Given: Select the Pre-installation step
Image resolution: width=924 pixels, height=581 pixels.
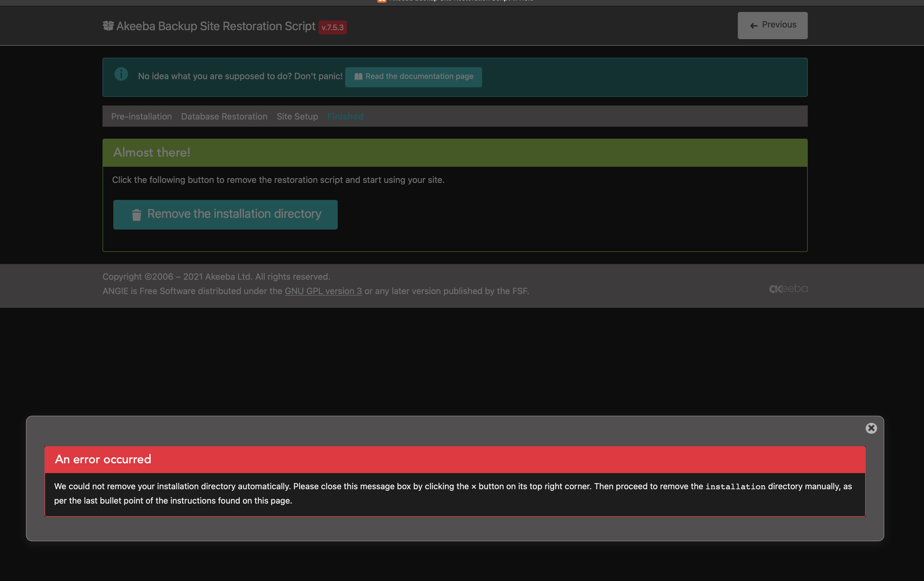Looking at the screenshot, I should (x=142, y=116).
